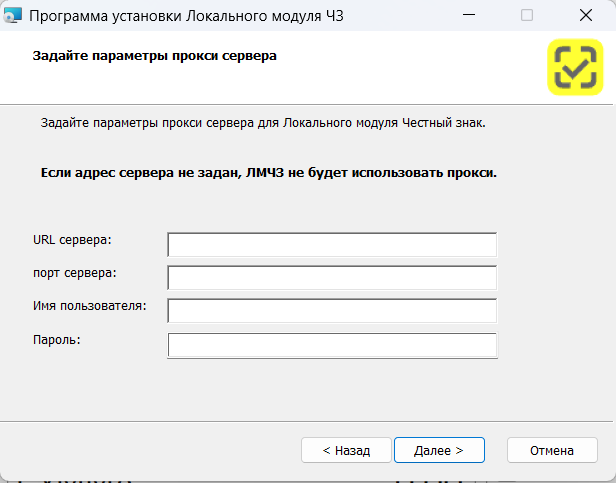Image resolution: width=616 pixels, height=483 pixels.
Task: Click the порт сервера label
Action: (75, 273)
